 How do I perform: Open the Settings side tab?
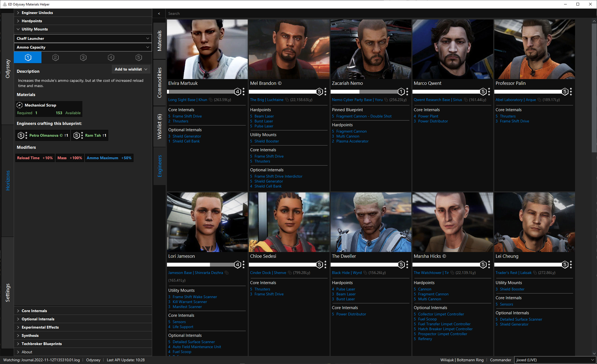[8, 293]
